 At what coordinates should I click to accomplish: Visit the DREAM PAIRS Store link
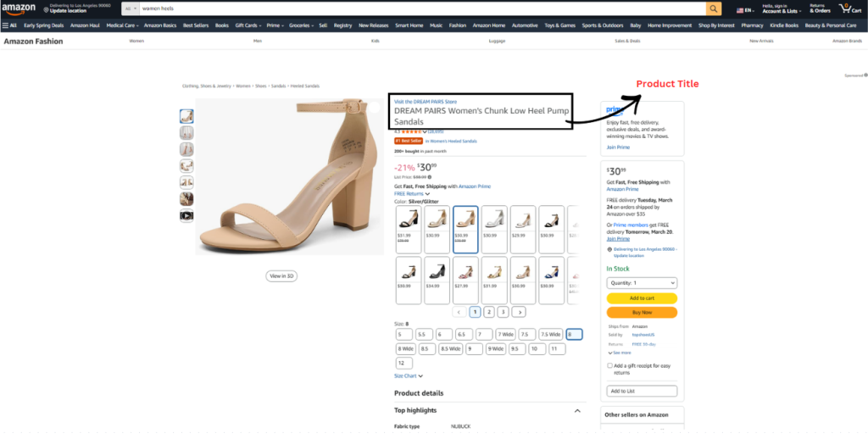pos(426,102)
